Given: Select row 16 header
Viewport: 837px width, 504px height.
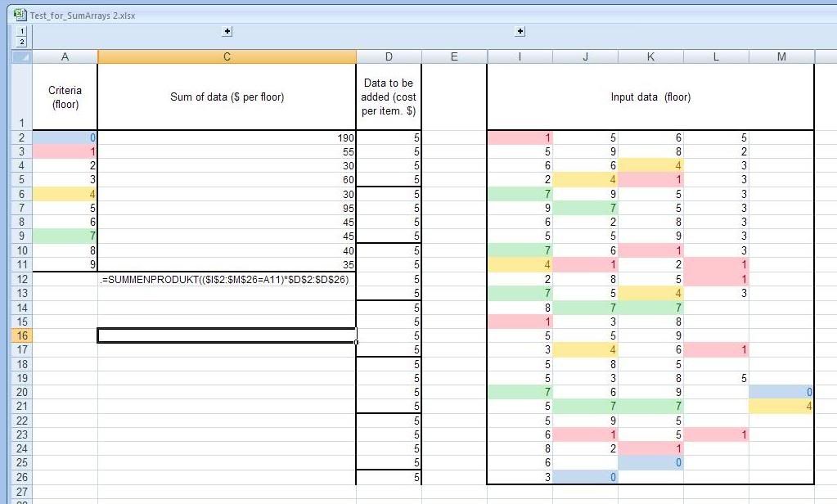Looking at the screenshot, I should (x=22, y=335).
